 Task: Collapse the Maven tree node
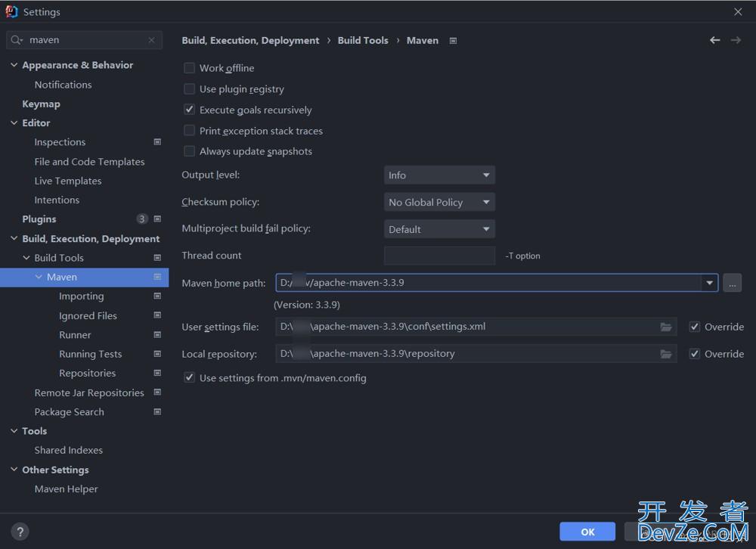coord(39,277)
